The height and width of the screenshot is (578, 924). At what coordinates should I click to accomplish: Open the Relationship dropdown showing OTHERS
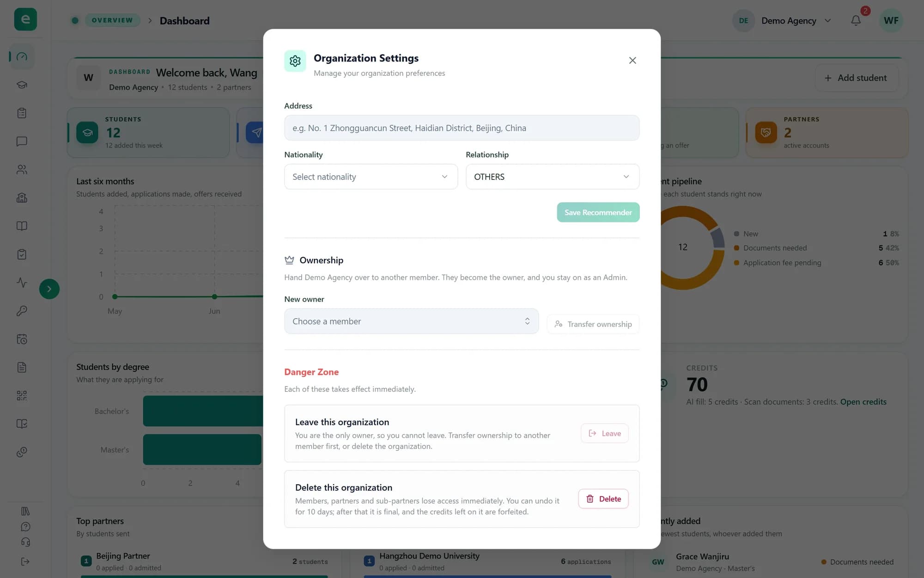[552, 177]
